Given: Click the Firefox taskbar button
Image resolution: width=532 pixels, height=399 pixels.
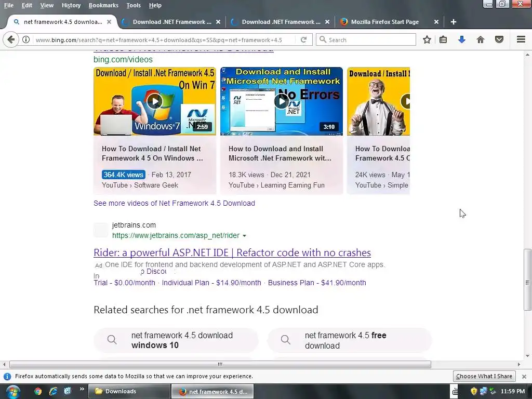Looking at the screenshot, I should (x=212, y=391).
